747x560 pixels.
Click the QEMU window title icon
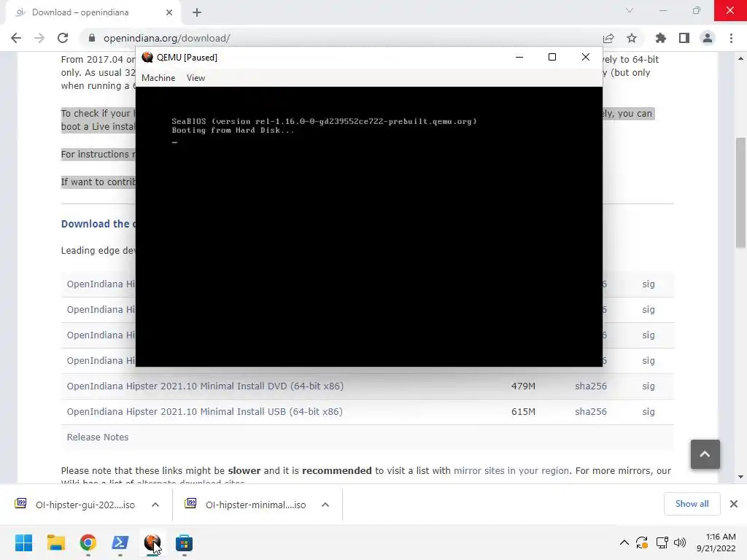(147, 57)
